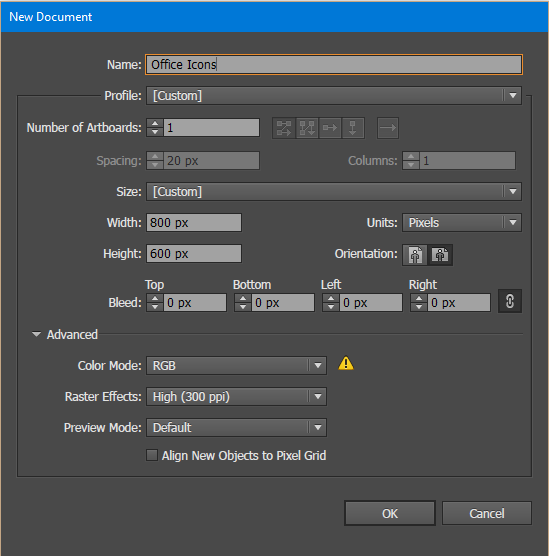549x556 pixels.
Task: Click the Height input field
Action: click(194, 254)
